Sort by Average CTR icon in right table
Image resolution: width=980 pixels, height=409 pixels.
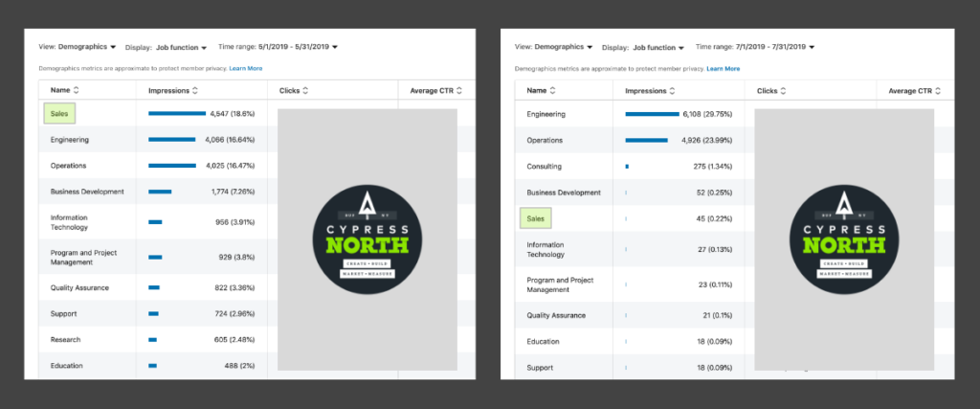pyautogui.click(x=938, y=91)
